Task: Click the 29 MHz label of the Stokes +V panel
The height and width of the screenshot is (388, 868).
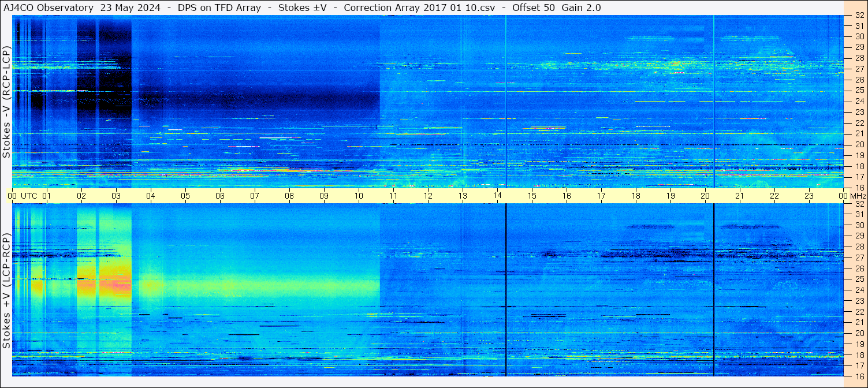Action: [x=859, y=236]
